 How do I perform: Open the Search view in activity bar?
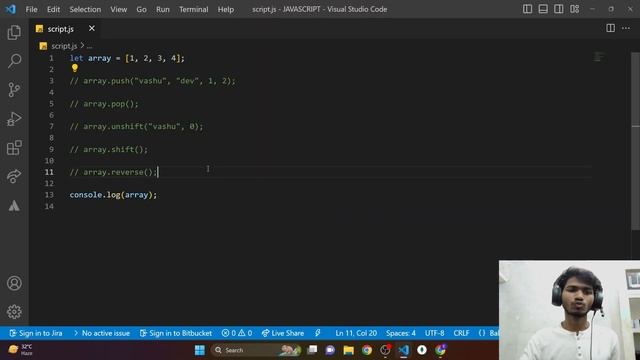(x=14, y=61)
